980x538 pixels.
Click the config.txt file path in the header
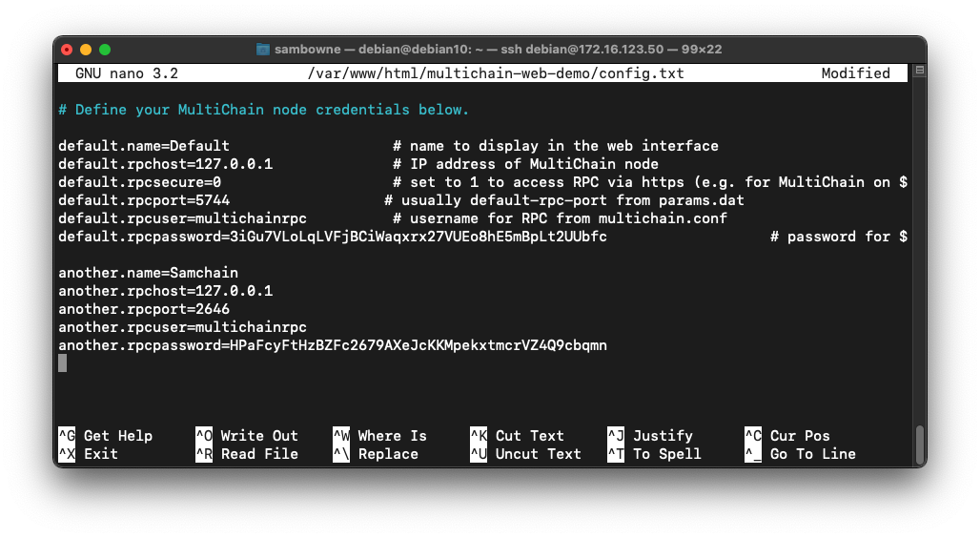(496, 73)
